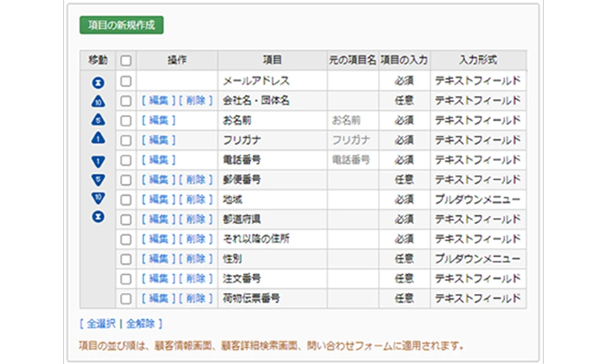The height and width of the screenshot is (364, 607).
Task: Click 削除 link for 郵便番号
Action: 195,180
